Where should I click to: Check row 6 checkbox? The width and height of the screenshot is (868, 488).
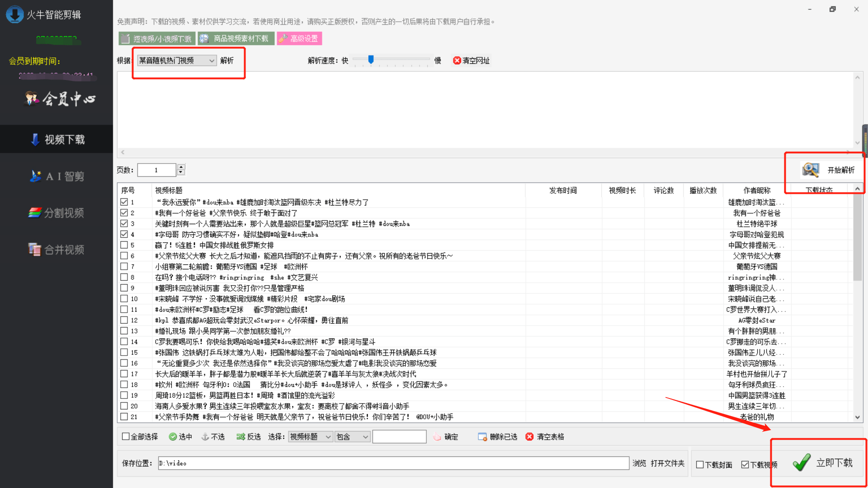tap(124, 256)
